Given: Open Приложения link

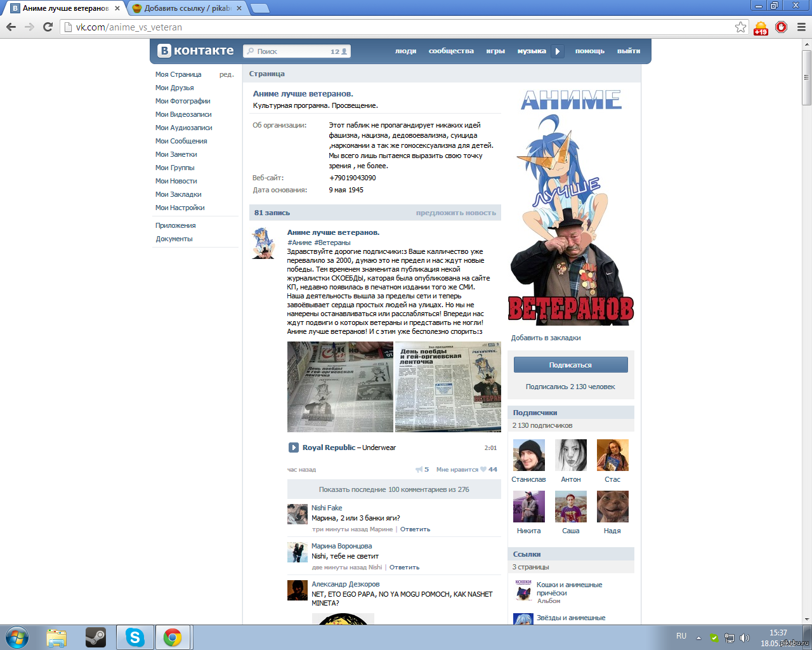Looking at the screenshot, I should tap(176, 225).
